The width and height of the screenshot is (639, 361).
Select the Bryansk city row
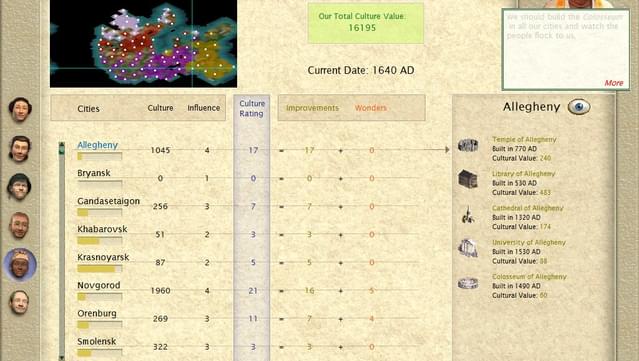[x=248, y=178]
